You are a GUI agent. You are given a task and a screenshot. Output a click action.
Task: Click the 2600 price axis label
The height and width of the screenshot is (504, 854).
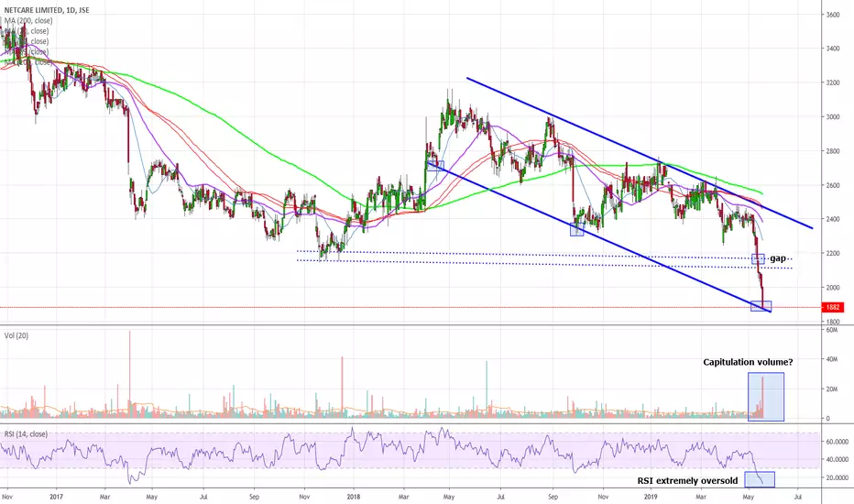coord(833,185)
